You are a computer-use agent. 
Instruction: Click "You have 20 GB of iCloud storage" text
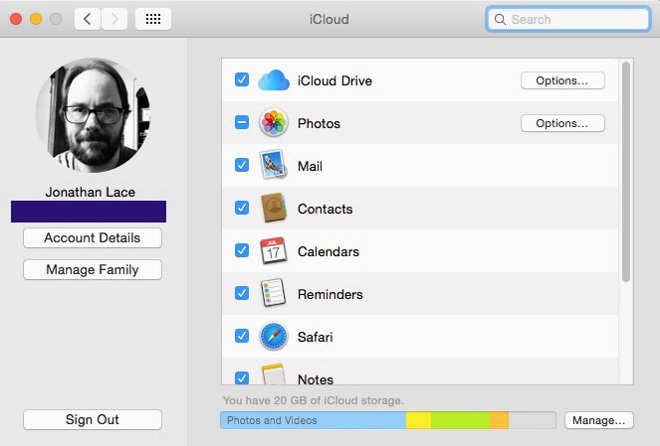(313, 400)
